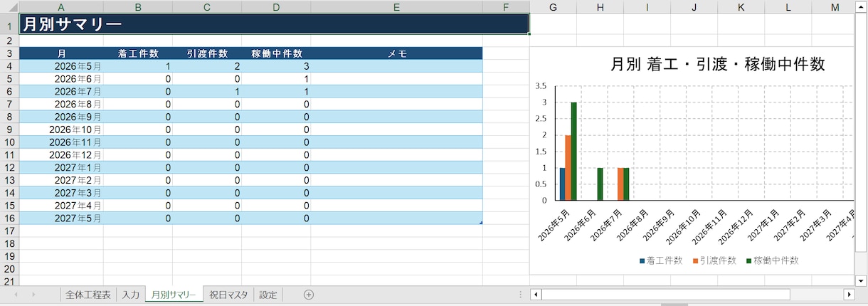Image resolution: width=868 pixels, height=306 pixels.
Task: Select column B header
Action: (x=138, y=7)
